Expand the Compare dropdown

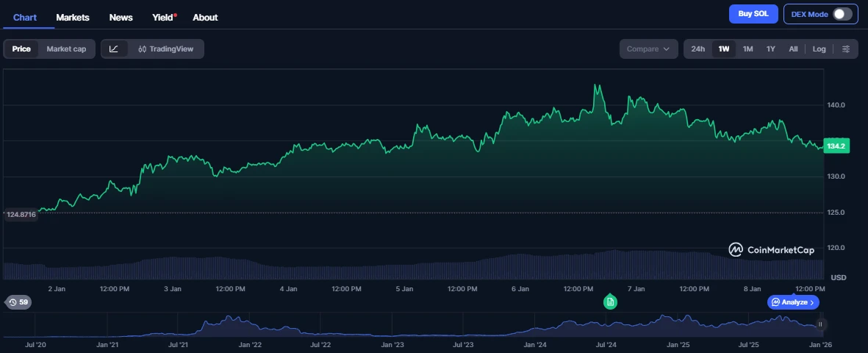(x=648, y=49)
